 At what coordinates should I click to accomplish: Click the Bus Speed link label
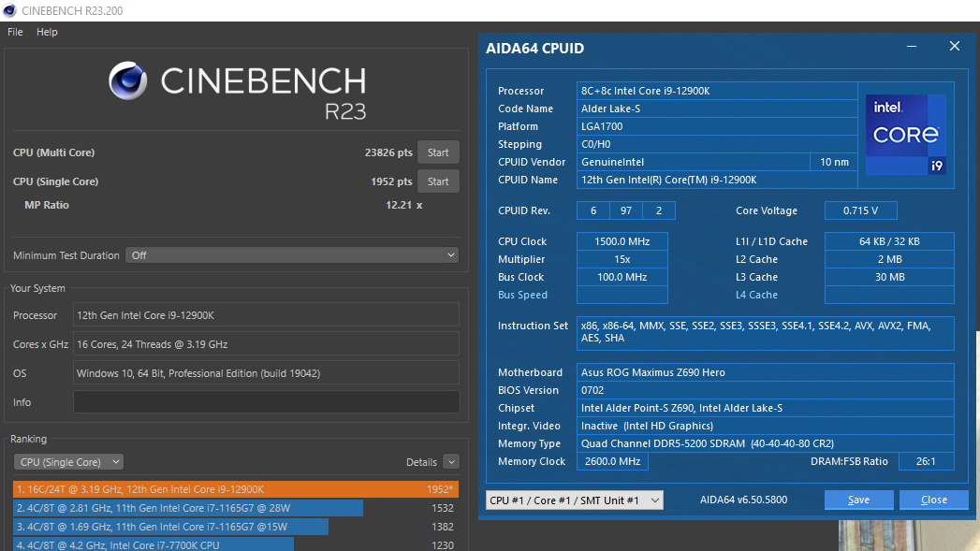pos(522,295)
